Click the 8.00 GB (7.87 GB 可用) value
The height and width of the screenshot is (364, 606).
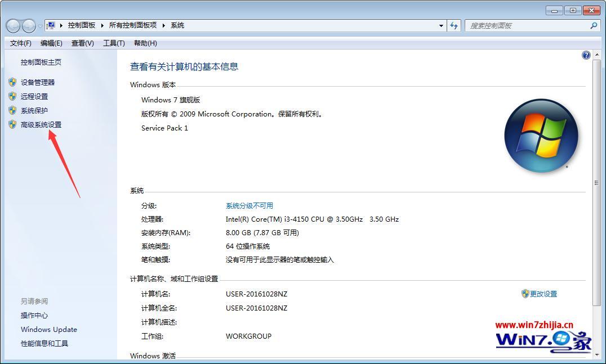point(262,233)
